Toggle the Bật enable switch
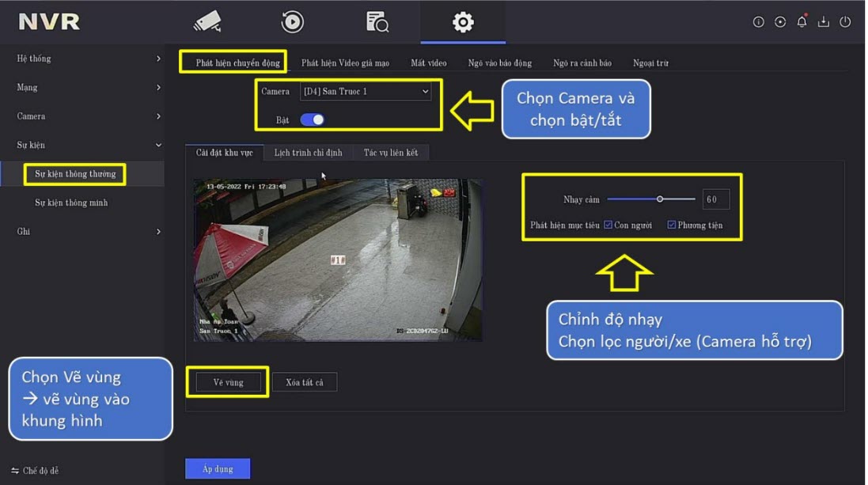Viewport: 868px width, 485px height. (313, 120)
